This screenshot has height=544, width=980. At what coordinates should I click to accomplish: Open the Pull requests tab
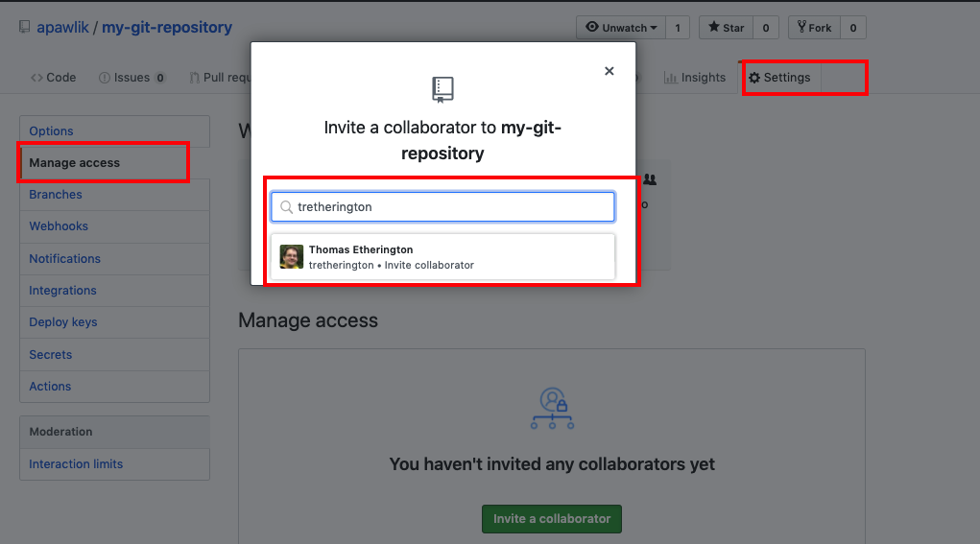pyautogui.click(x=220, y=78)
